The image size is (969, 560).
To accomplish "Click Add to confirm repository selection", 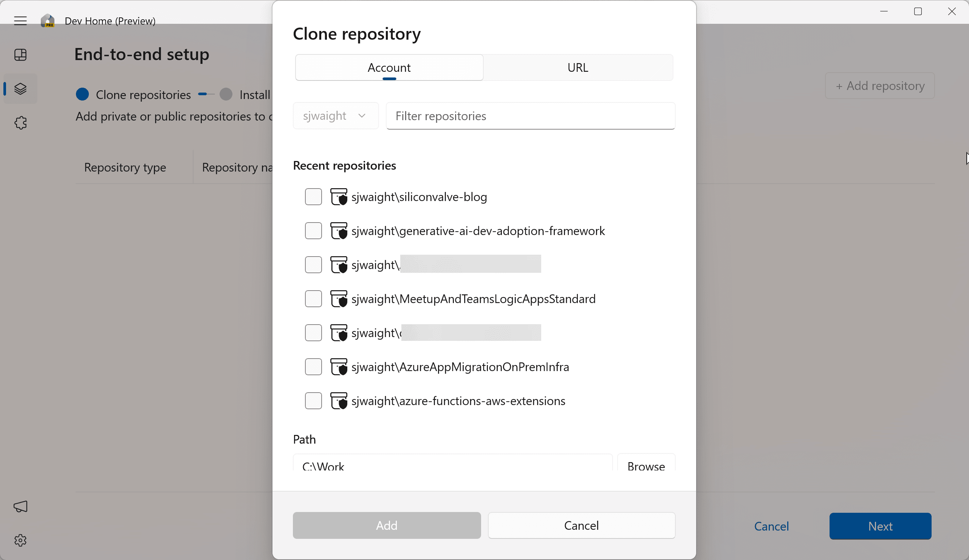I will tap(387, 524).
